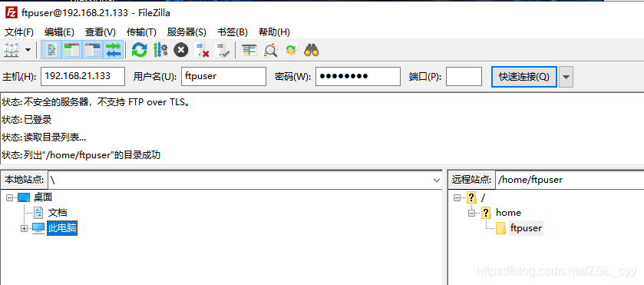Screen dimensions: 644x285
Task: Click the masked password field
Action: tap(358, 77)
